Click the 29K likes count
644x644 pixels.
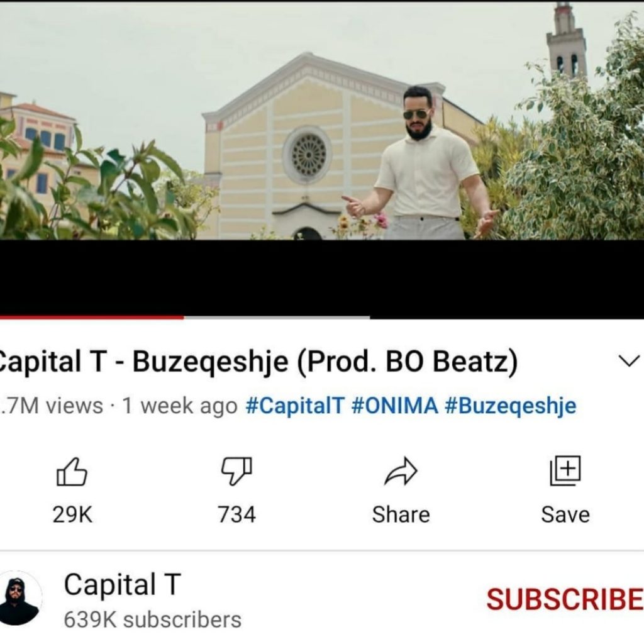tap(72, 514)
